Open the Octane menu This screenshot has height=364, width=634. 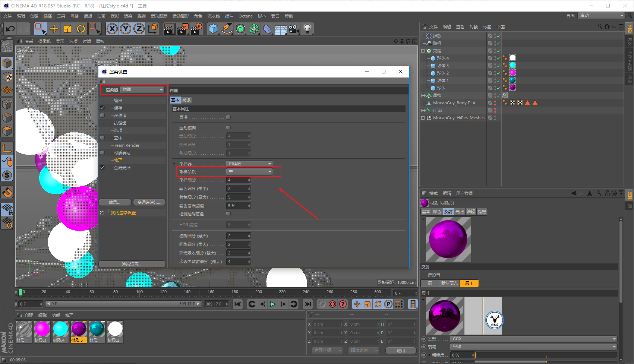click(246, 16)
